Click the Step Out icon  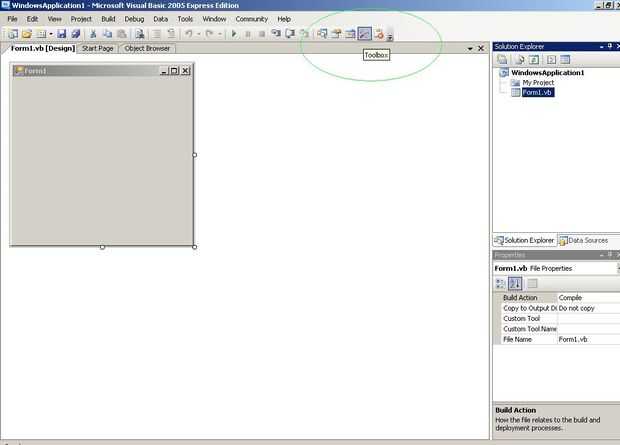click(x=304, y=34)
